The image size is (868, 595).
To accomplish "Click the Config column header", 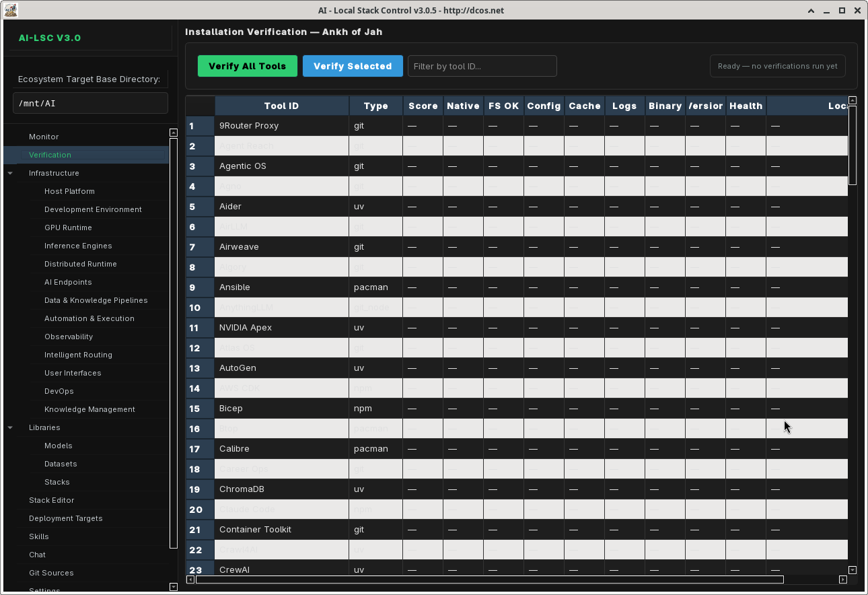I will [x=544, y=106].
